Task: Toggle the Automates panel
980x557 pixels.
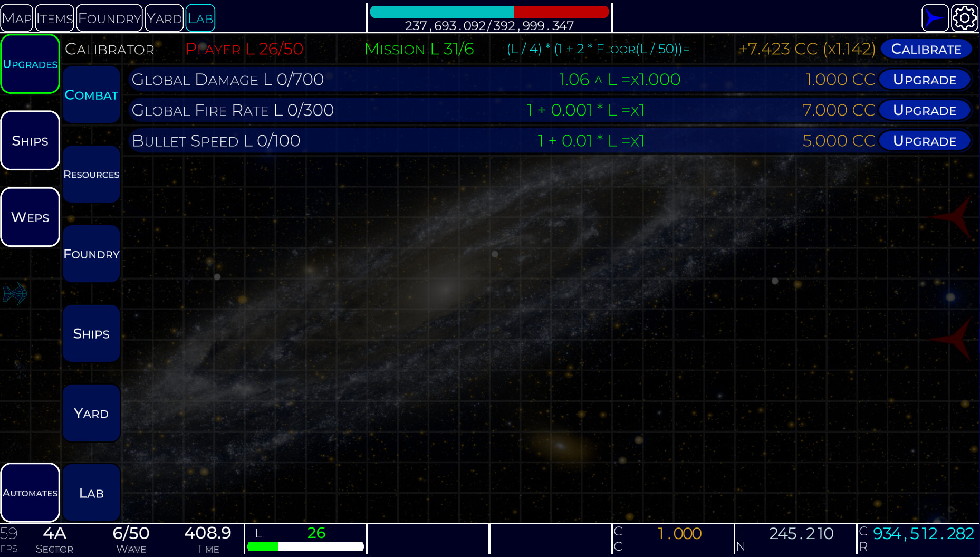Action: click(30, 493)
